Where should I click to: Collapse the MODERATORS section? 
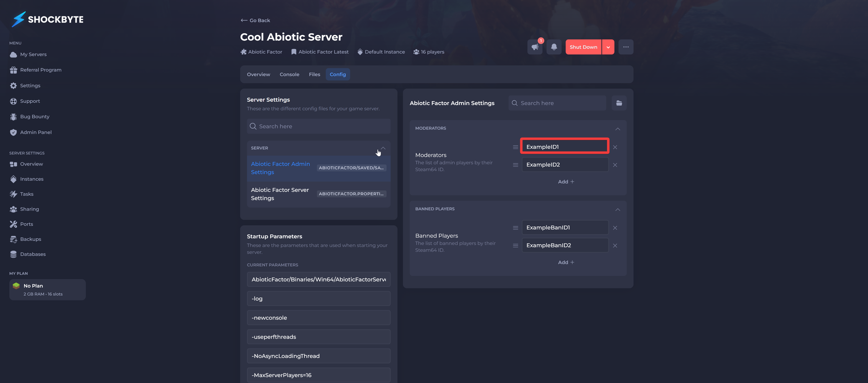click(x=617, y=129)
